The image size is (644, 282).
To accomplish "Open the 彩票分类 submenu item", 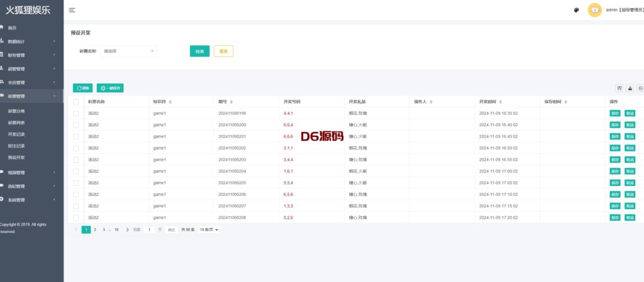I will tap(16, 111).
